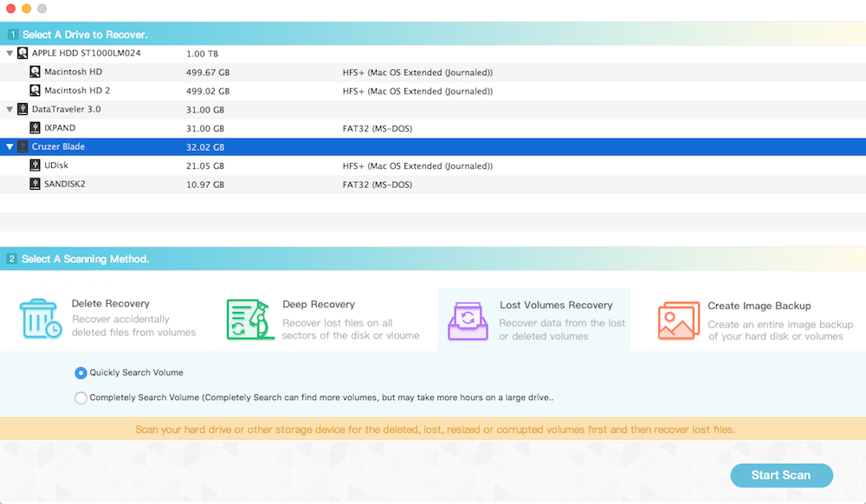Select Quickly Search Volume radio button

[81, 373]
